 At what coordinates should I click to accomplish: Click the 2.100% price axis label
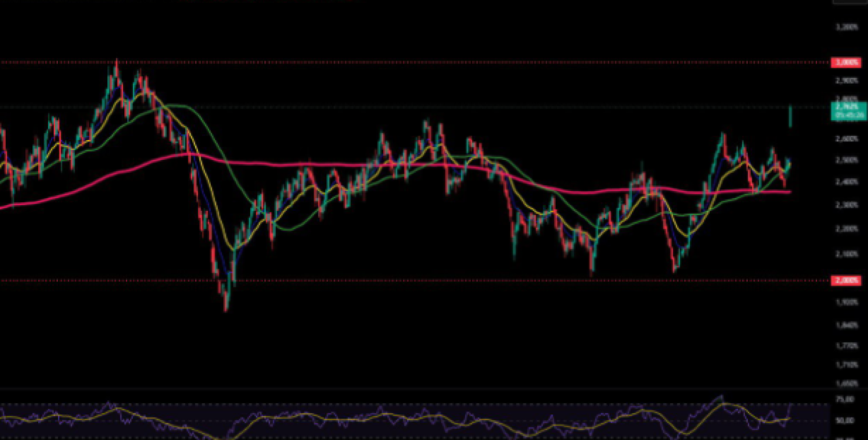point(847,254)
